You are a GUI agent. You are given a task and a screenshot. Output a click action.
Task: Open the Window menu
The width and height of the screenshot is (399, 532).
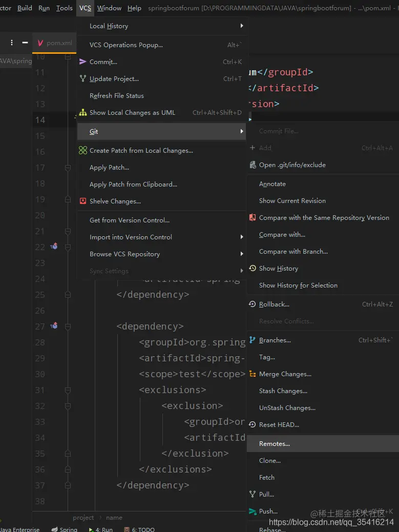coord(109,8)
